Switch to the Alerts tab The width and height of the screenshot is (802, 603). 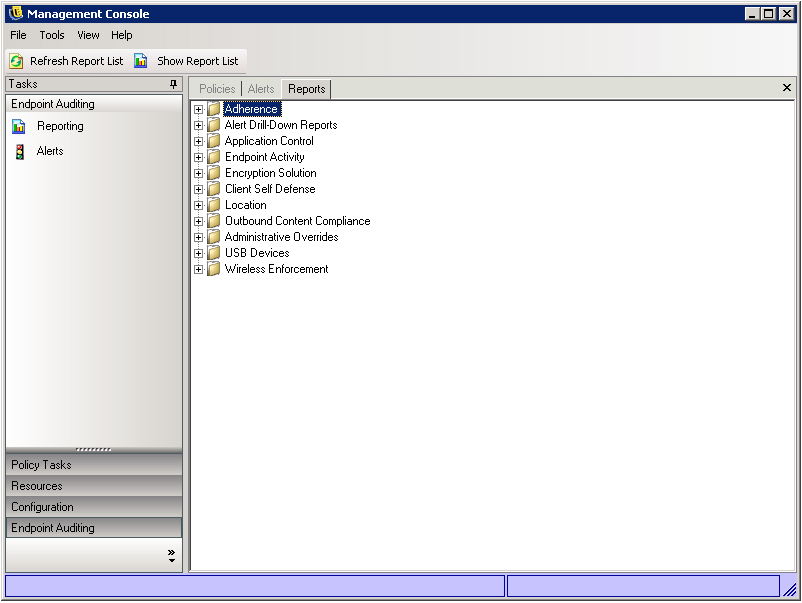261,89
